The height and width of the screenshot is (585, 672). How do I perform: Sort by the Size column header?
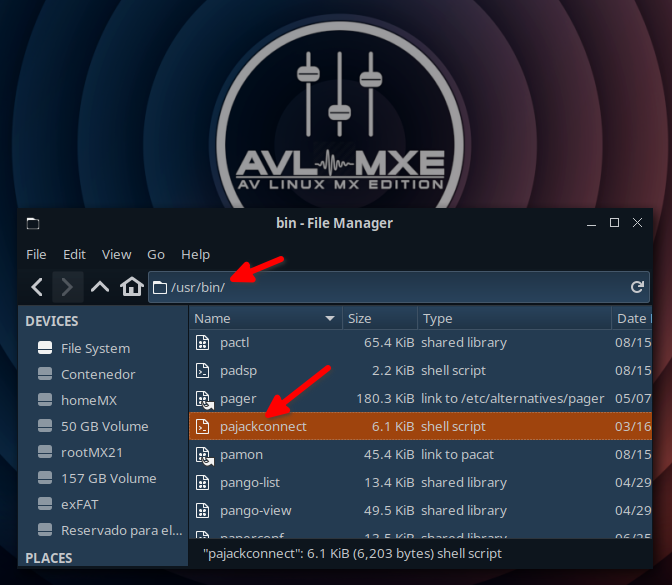tap(380, 318)
